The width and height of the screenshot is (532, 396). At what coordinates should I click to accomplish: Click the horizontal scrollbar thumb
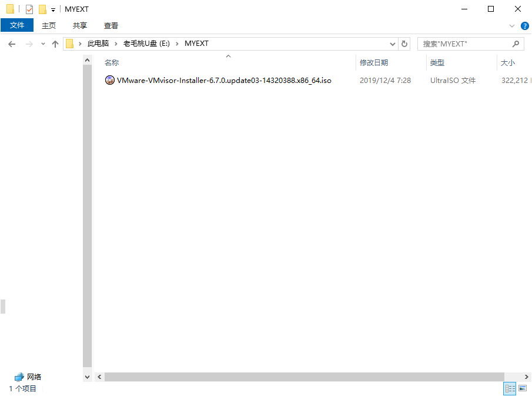[305, 377]
